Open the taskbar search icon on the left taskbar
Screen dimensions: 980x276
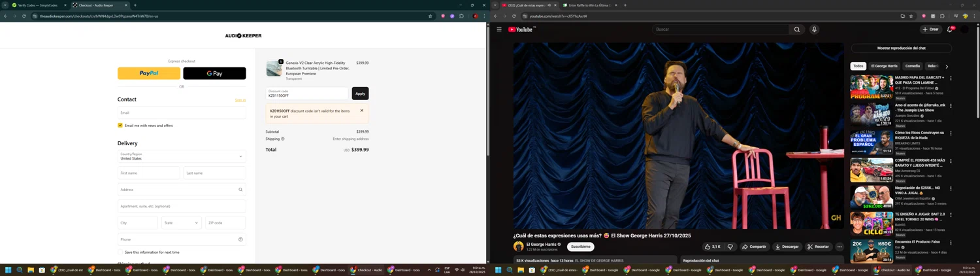20,269
